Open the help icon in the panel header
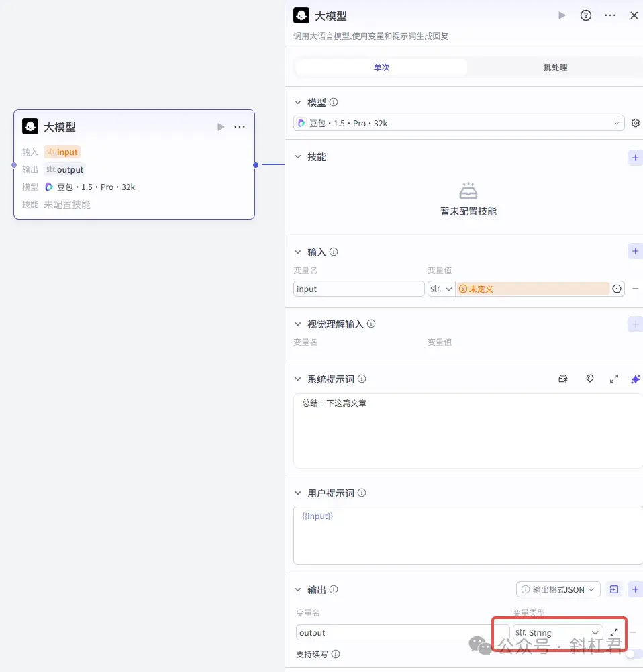The width and height of the screenshot is (643, 672). [585, 15]
